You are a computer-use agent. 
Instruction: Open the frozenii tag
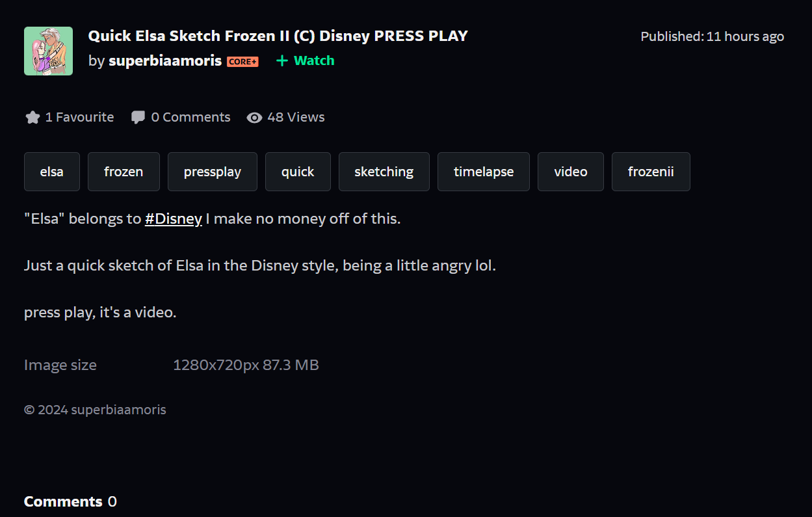[651, 172]
